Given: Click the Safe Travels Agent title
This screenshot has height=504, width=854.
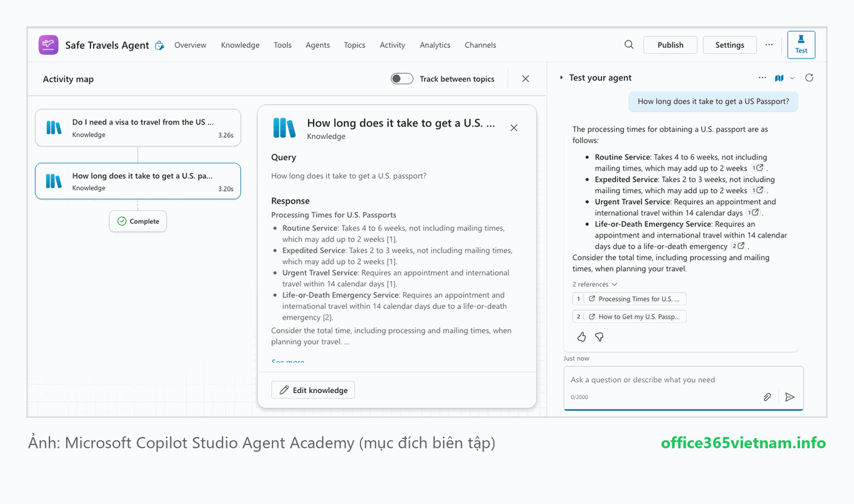Looking at the screenshot, I should (107, 45).
